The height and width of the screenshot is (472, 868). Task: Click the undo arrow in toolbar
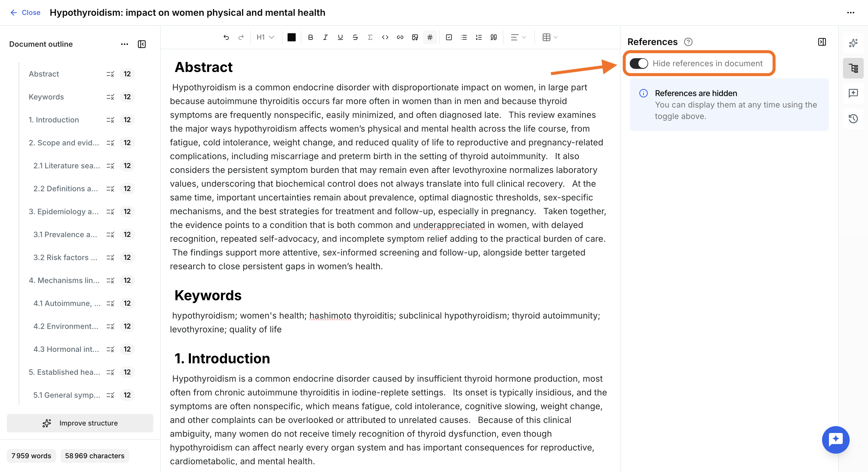(226, 37)
